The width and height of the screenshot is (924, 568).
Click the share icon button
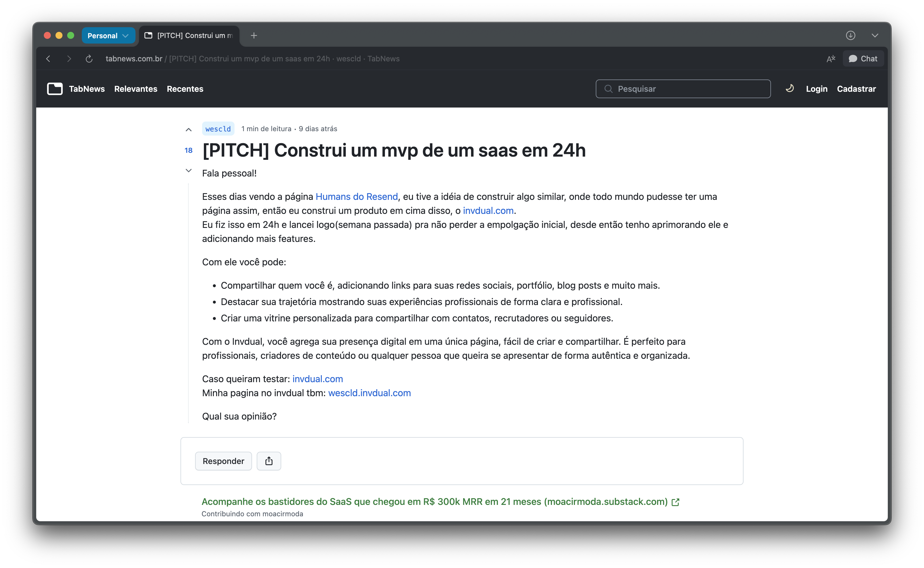tap(269, 461)
